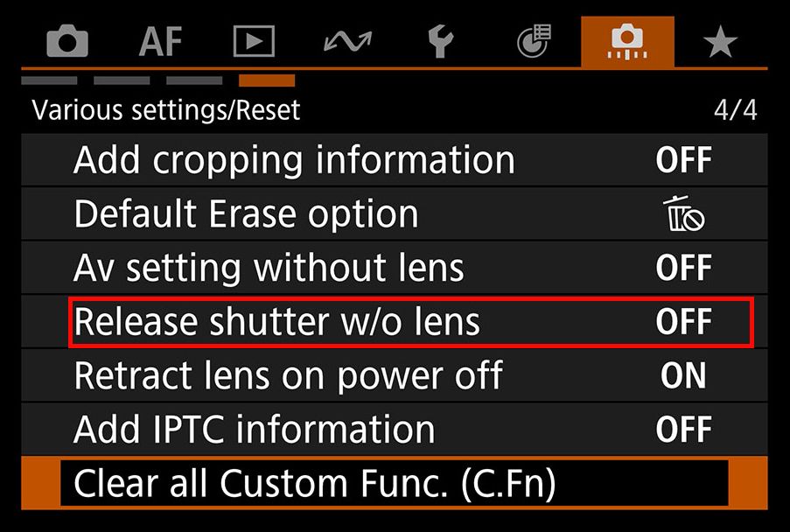Change the Release shutter w/o lens value
790x532 pixels.
[683, 322]
